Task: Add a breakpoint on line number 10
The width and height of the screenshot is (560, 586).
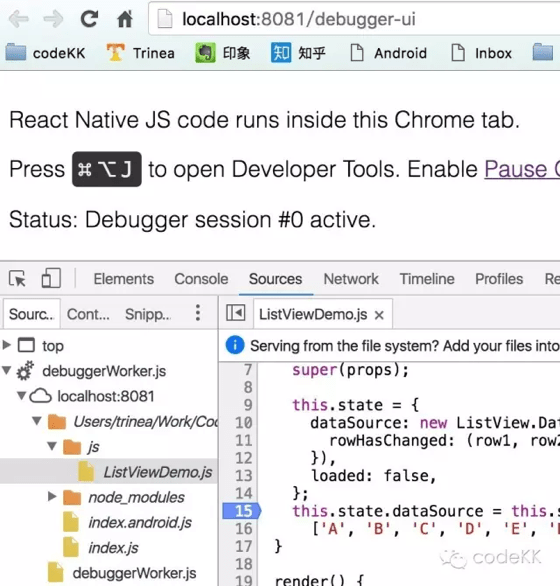Action: (244, 423)
